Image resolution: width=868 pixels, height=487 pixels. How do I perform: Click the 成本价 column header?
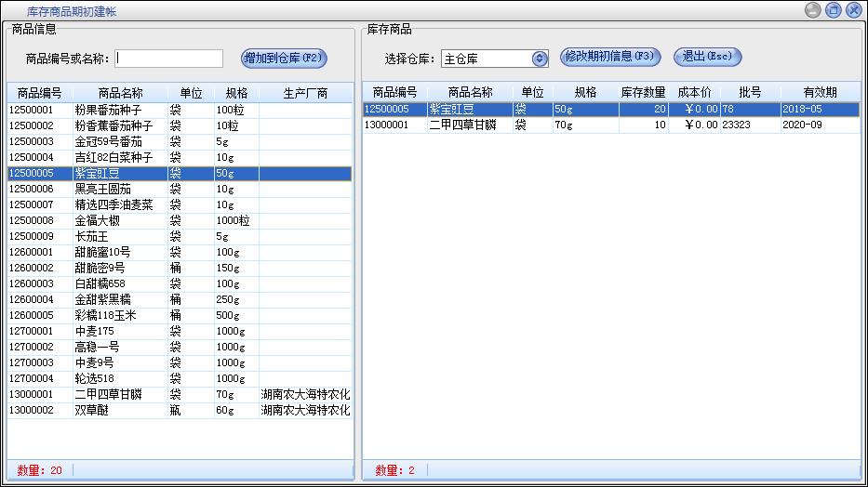[x=694, y=92]
